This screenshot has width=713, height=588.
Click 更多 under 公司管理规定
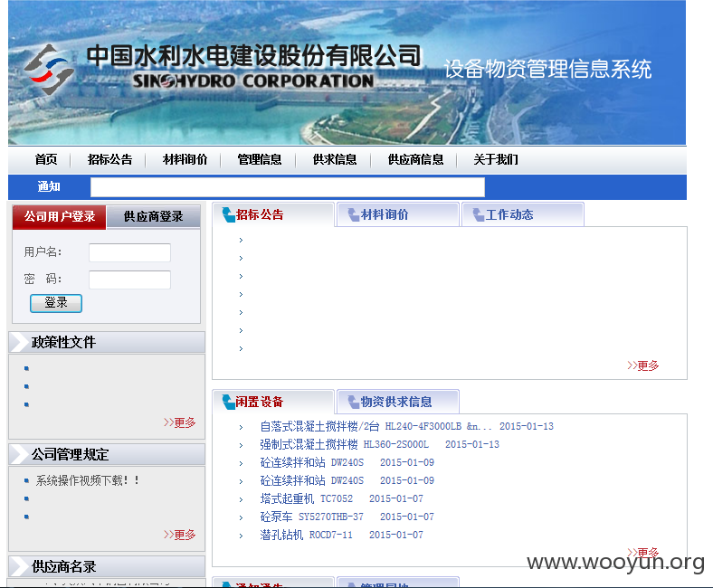point(180,535)
